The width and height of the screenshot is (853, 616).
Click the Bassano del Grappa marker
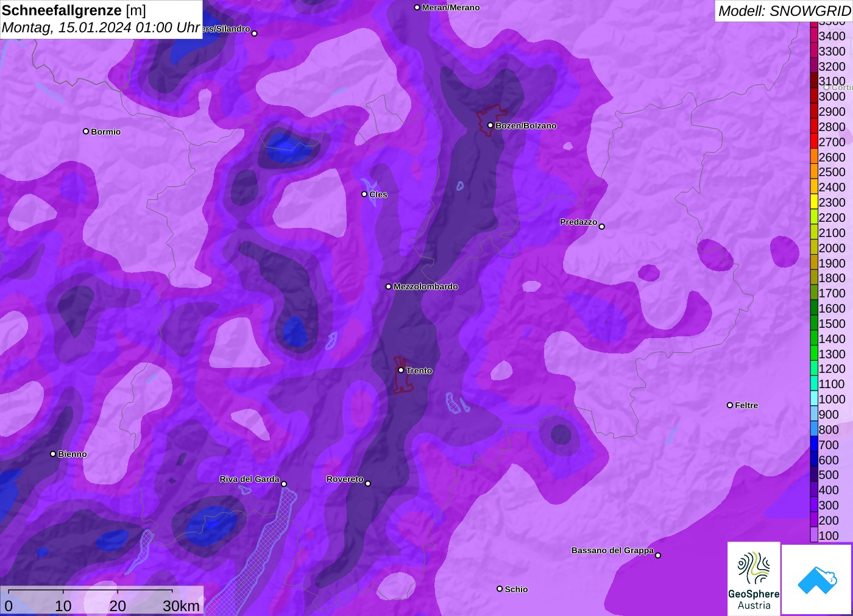point(657,555)
